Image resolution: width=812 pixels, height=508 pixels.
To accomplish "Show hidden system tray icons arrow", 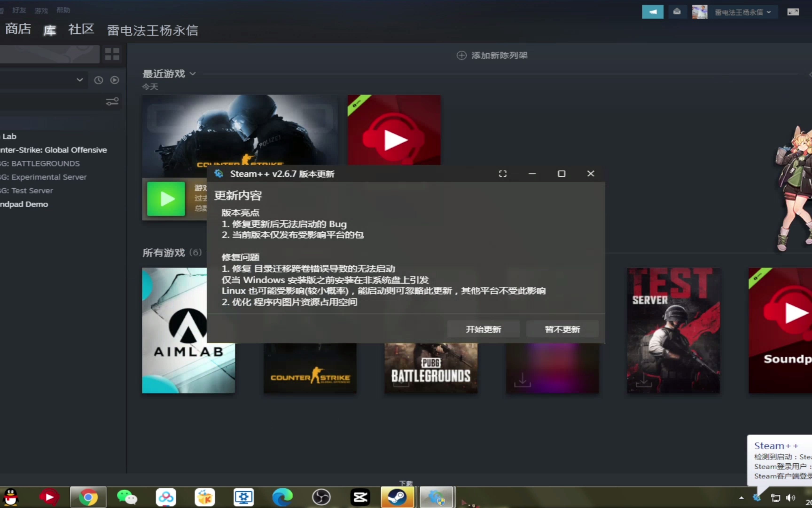I will pyautogui.click(x=741, y=498).
